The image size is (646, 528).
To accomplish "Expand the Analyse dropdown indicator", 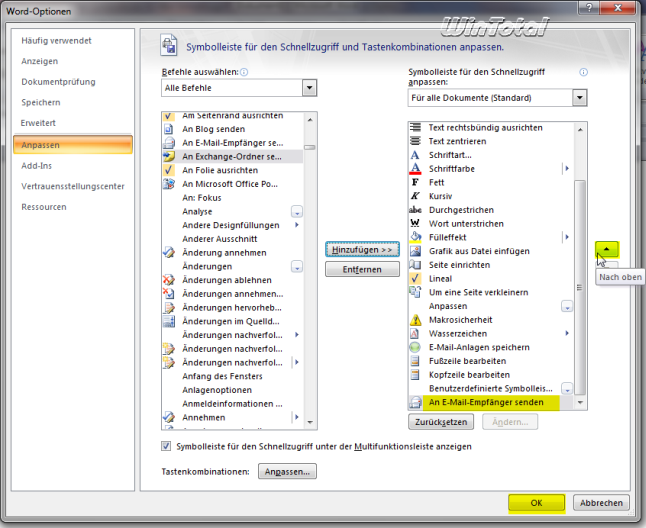I will click(297, 212).
